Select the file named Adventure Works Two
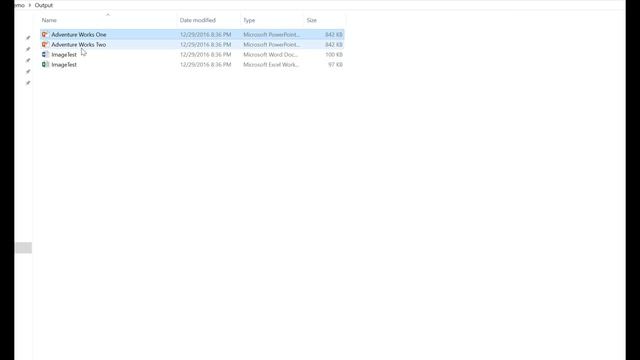The image size is (640, 360). (x=78, y=44)
